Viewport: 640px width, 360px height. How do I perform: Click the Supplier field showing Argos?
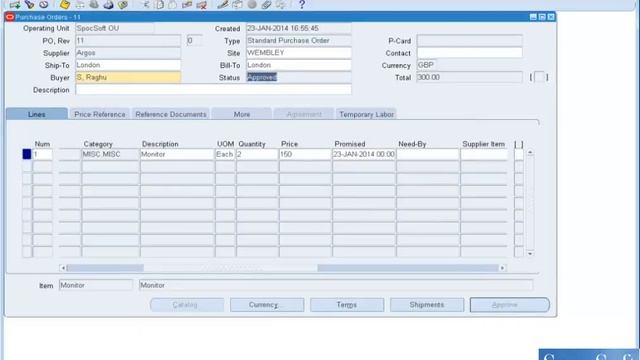(x=128, y=53)
